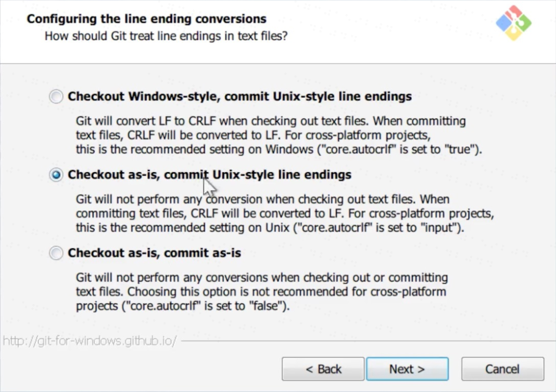Click the "Checkout as-is, commit as-is" label text
Screen dimensions: 556x392
[x=154, y=254]
